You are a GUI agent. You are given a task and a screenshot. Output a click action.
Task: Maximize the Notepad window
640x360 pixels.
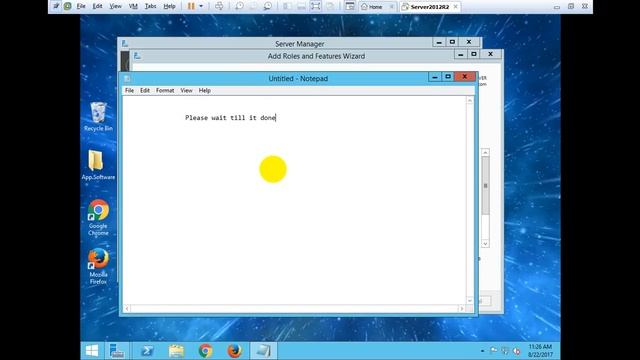point(448,77)
